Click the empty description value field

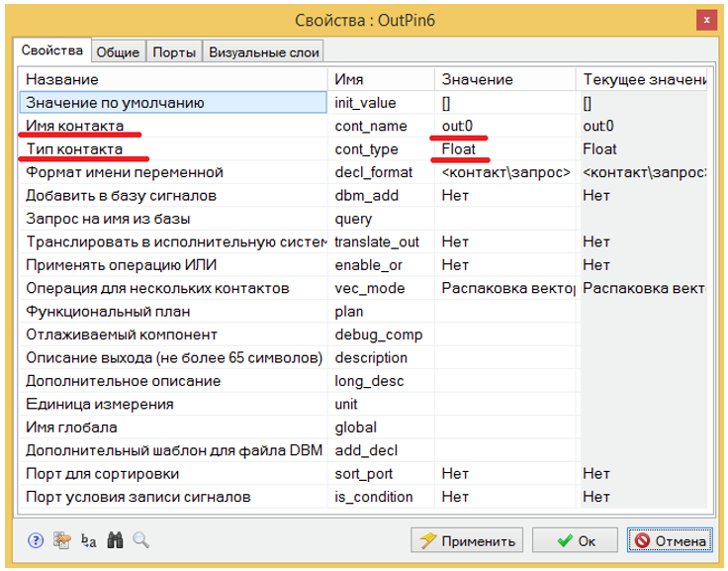(x=505, y=358)
